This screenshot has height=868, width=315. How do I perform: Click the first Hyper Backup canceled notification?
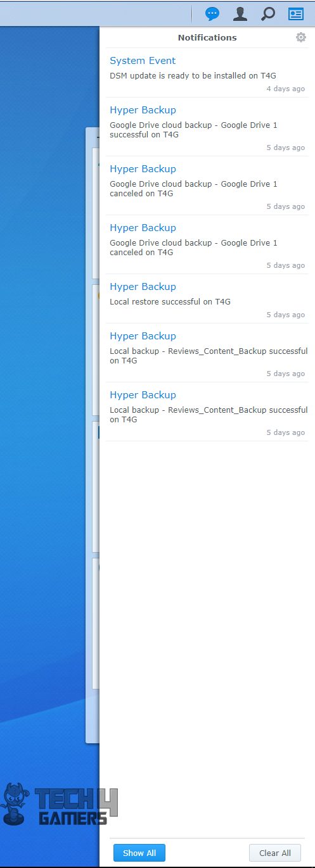207,186
